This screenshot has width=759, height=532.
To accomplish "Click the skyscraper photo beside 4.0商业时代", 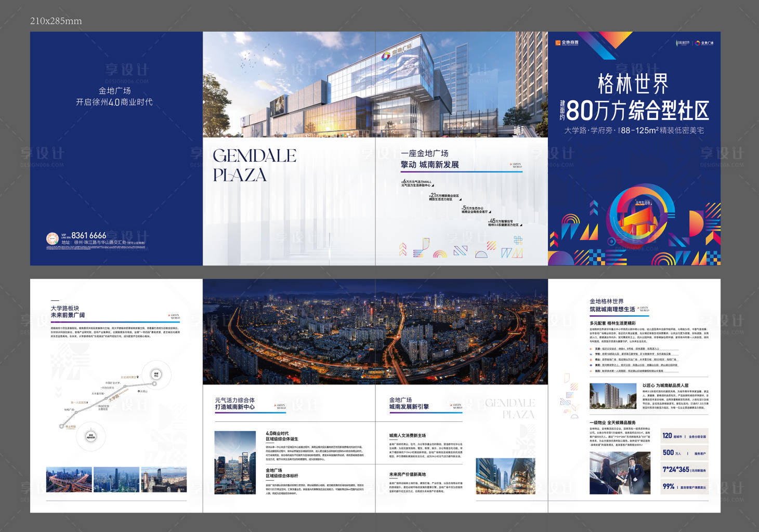I will pyautogui.click(x=235, y=462).
